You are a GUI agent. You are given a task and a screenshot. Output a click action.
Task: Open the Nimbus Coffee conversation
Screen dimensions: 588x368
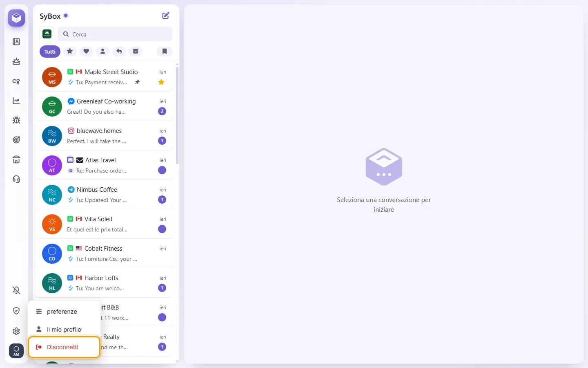pyautogui.click(x=104, y=195)
